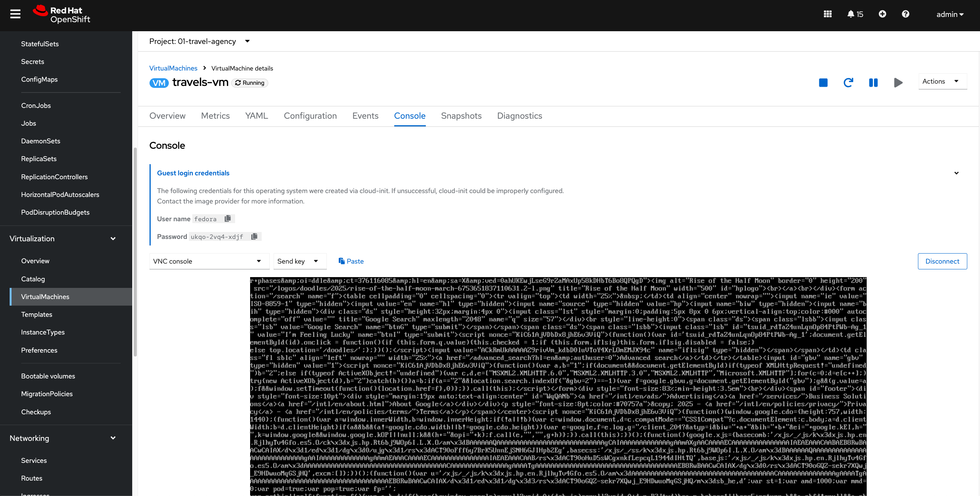Click inside the VNC console display
The image size is (980, 496).
(558, 386)
